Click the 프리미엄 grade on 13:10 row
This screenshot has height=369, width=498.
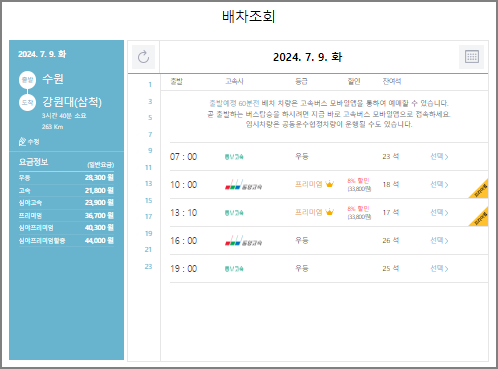coord(309,212)
